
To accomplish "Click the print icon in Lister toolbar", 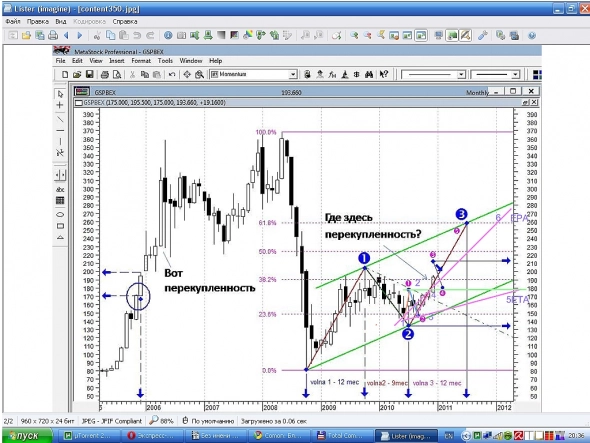I will coord(53,35).
